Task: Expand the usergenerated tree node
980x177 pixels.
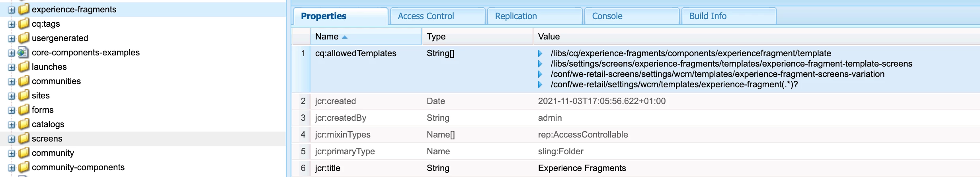Action: coord(12,39)
